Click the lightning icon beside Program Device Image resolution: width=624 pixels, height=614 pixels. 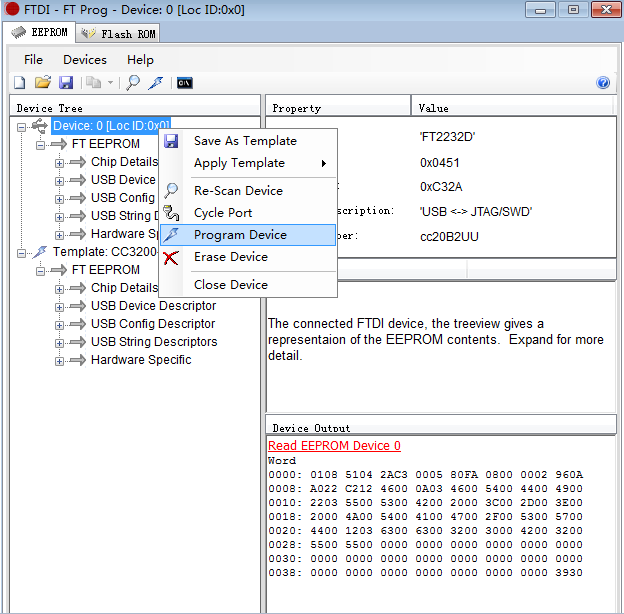[x=171, y=235]
